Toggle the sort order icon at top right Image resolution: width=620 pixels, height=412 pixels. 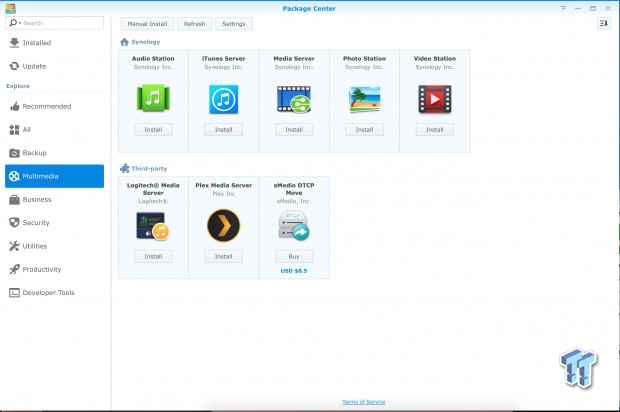point(604,23)
